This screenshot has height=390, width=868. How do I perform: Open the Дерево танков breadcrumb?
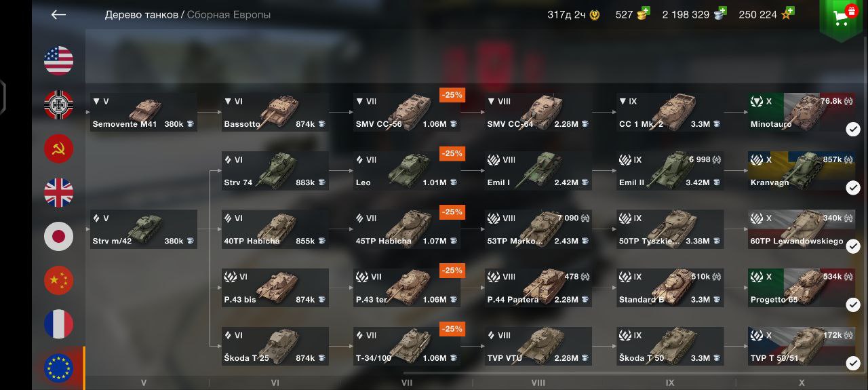pyautogui.click(x=142, y=15)
